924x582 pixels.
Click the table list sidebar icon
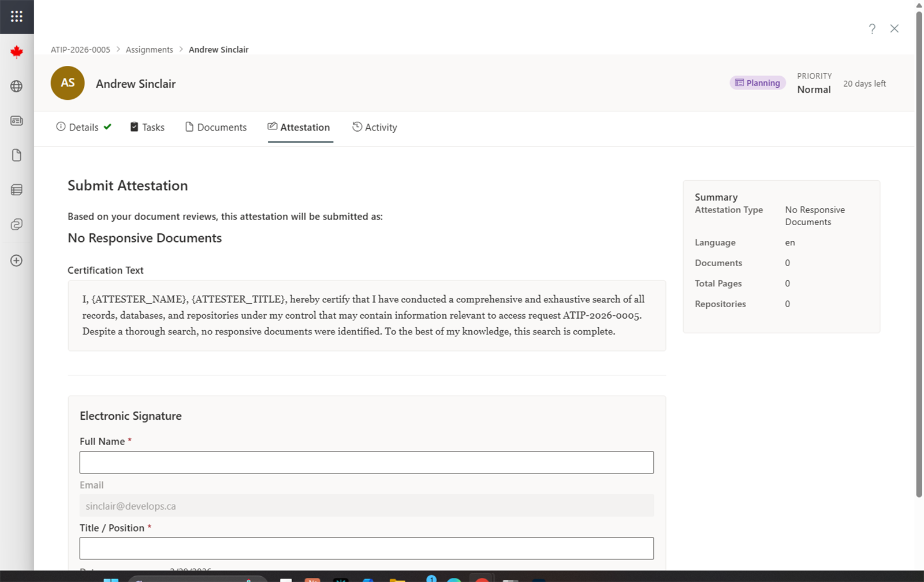pos(17,190)
